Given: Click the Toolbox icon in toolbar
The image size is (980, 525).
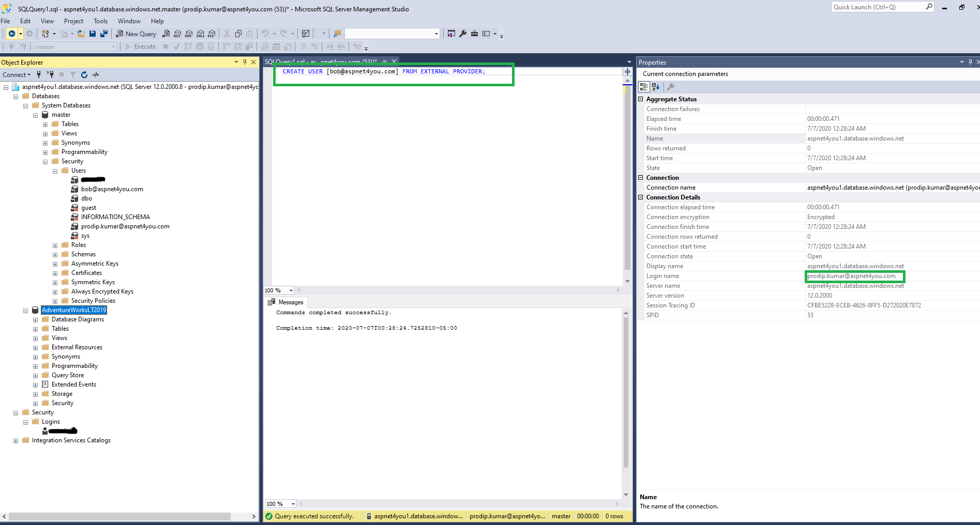Looking at the screenshot, I should 474,34.
